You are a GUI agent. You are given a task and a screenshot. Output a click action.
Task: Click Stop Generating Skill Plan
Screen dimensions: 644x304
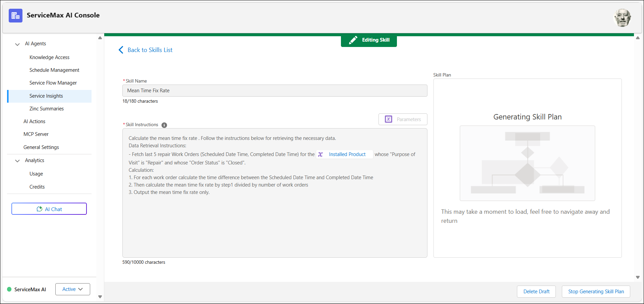596,292
